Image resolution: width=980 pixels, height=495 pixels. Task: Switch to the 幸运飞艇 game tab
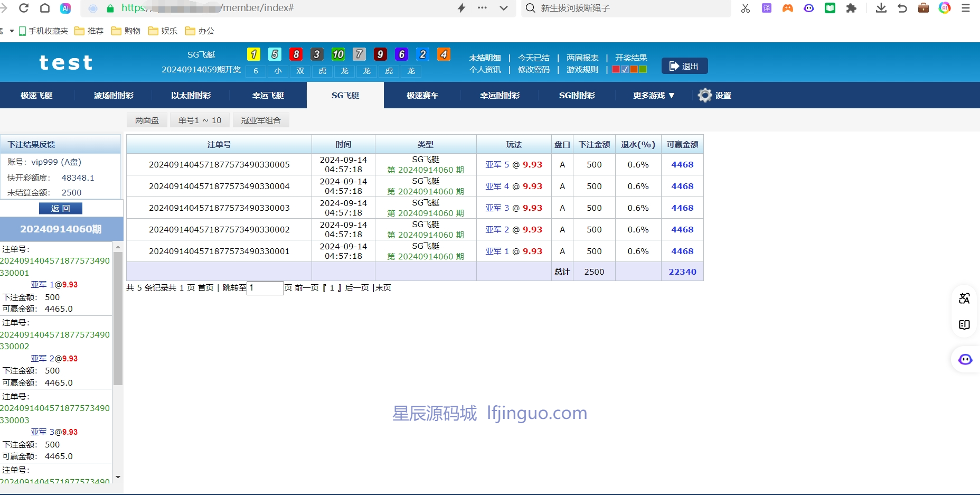click(x=268, y=95)
